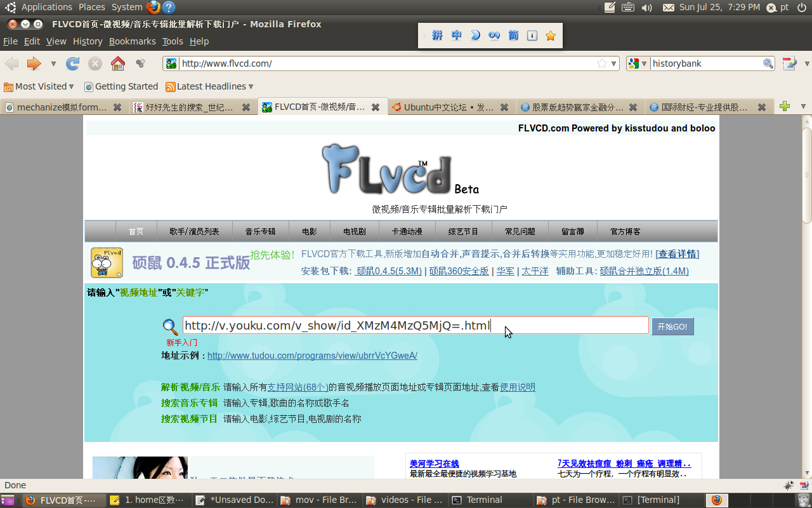
Task: Open the dropdown arrow beside the notepad icon
Action: pyautogui.click(x=807, y=63)
